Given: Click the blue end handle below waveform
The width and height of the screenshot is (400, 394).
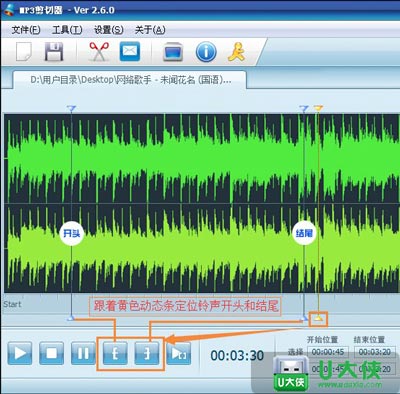Looking at the screenshot, I should (x=304, y=318).
